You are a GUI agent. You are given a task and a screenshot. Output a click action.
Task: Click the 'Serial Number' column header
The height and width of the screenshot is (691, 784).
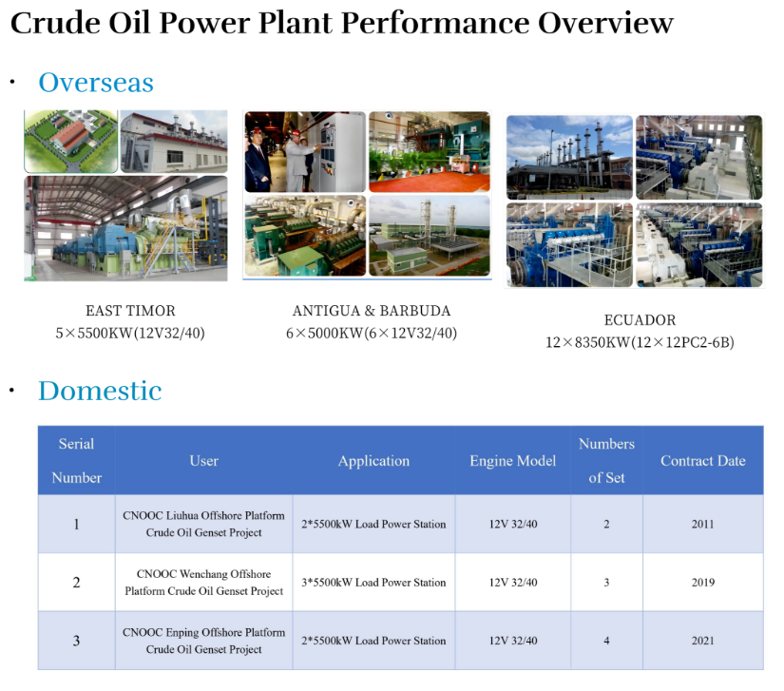pos(77,460)
